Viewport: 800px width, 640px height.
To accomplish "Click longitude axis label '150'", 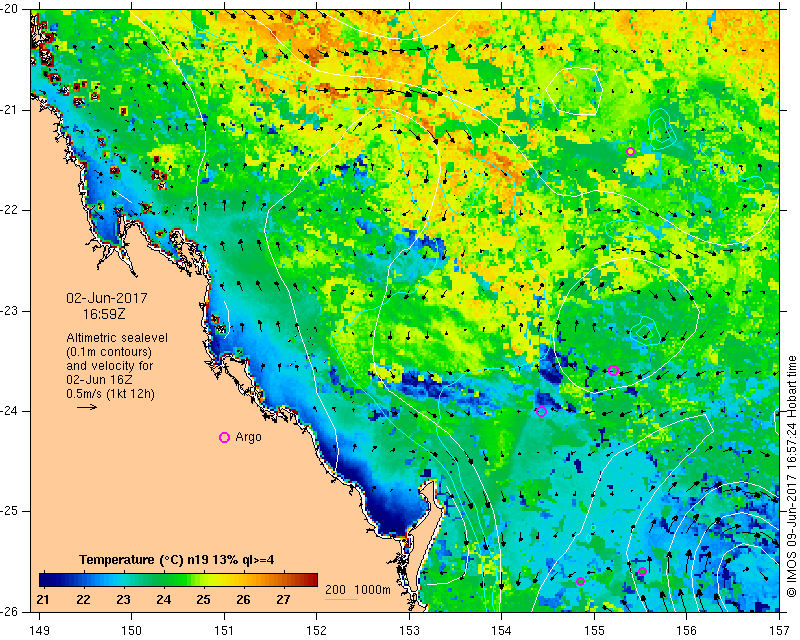I will click(x=132, y=631).
